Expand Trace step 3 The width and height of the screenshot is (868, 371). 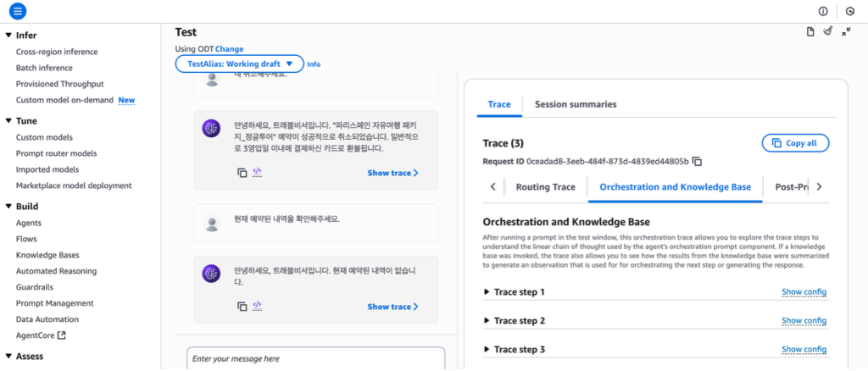[x=487, y=349]
